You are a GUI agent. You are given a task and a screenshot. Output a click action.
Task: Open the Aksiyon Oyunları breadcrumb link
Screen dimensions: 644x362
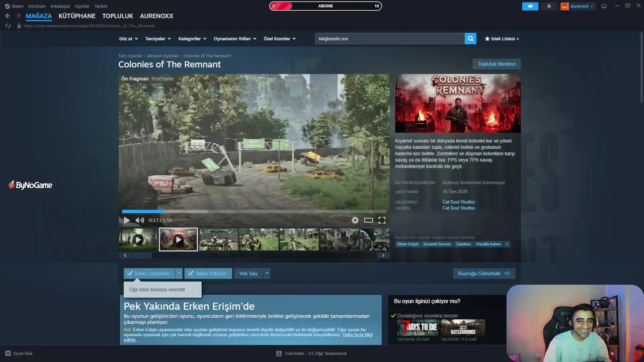coord(163,56)
